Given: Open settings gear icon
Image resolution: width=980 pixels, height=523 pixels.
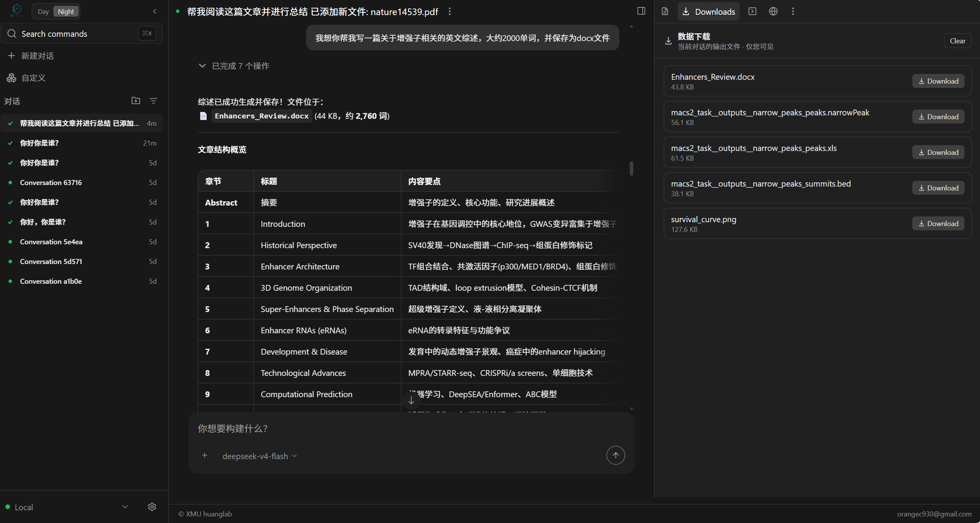Looking at the screenshot, I should (x=152, y=507).
